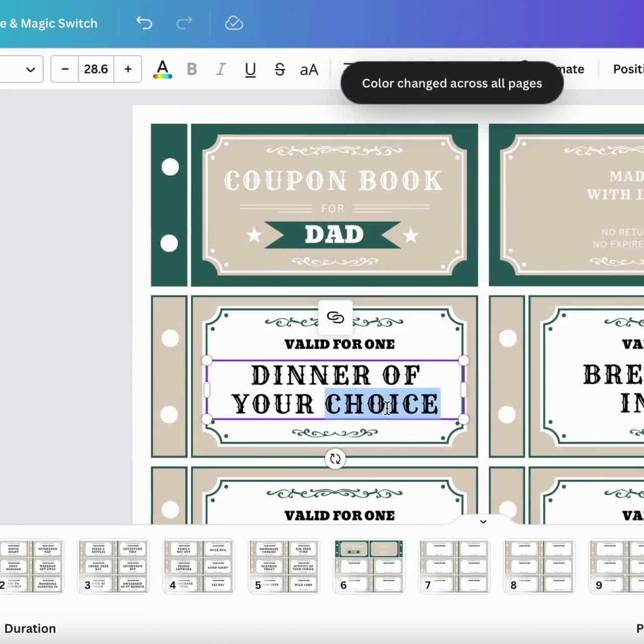Toggle underline formatting
This screenshot has width=644, height=644.
click(x=250, y=69)
